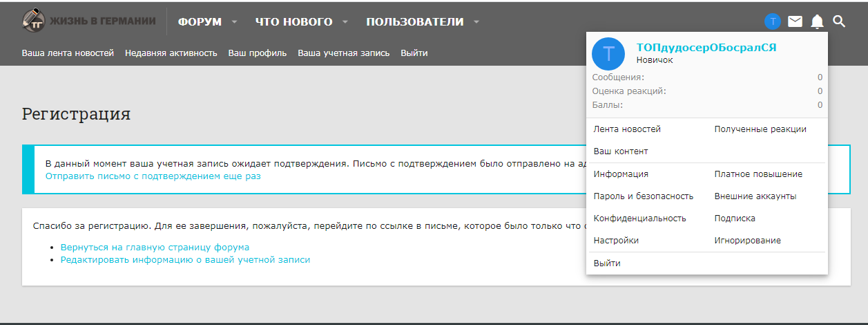Select Пароль и безопасность in the account menu
Screen dimensions: 868x325
click(643, 196)
